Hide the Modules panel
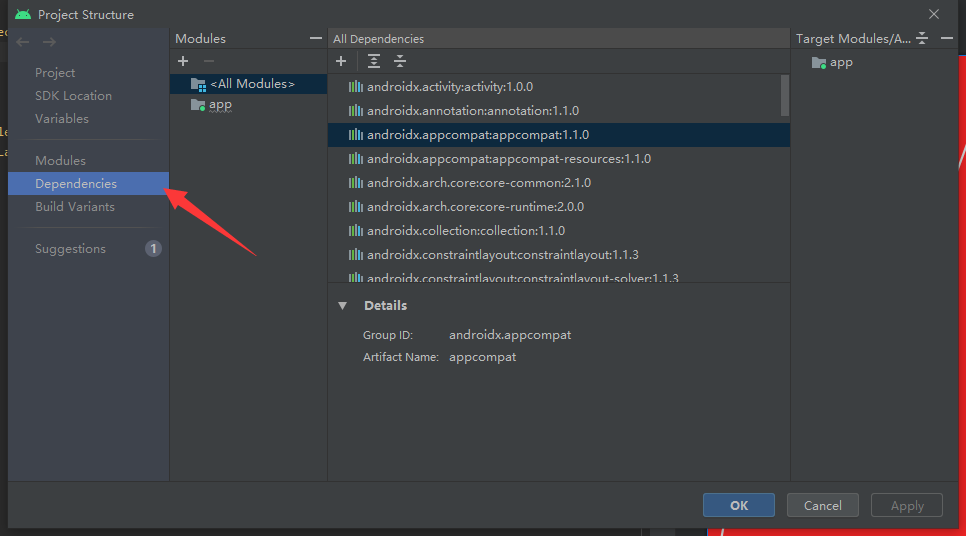This screenshot has height=536, width=966. click(x=315, y=38)
